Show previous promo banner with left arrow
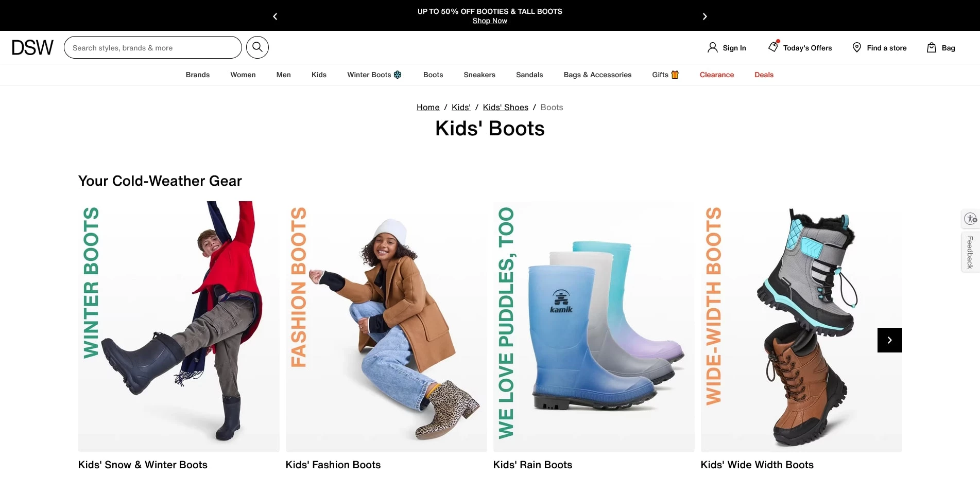 275,16
